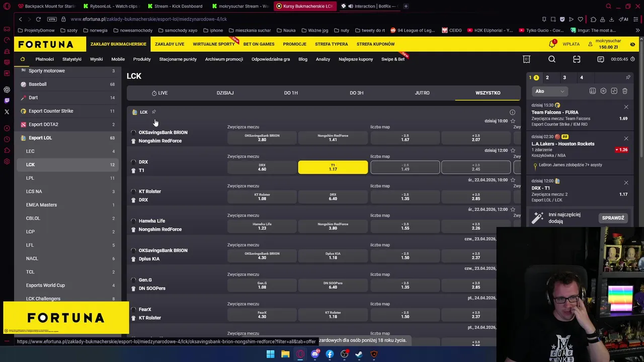This screenshot has width=644, height=362.
Task: Open the Baseball sport category
Action: 68,84
